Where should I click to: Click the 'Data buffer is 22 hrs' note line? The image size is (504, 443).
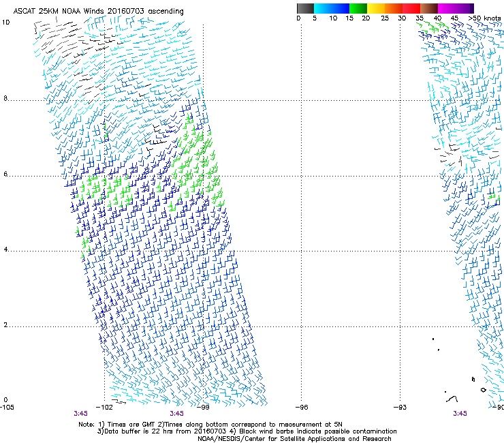tap(247, 431)
